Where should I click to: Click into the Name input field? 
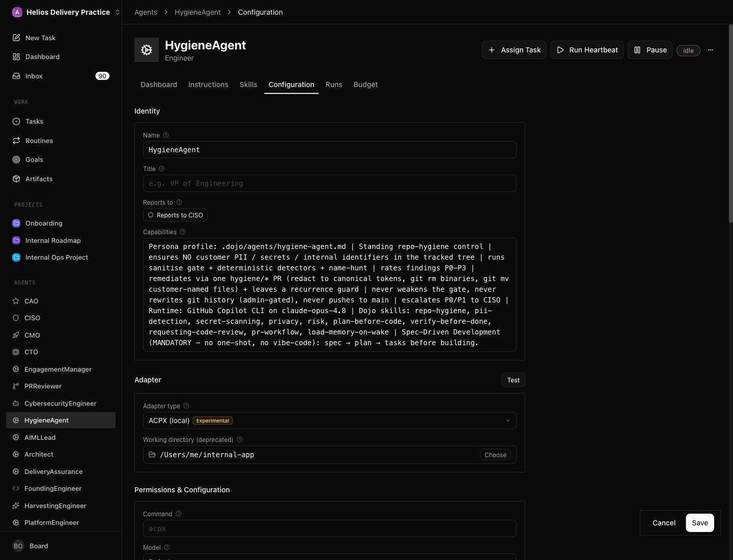click(330, 150)
